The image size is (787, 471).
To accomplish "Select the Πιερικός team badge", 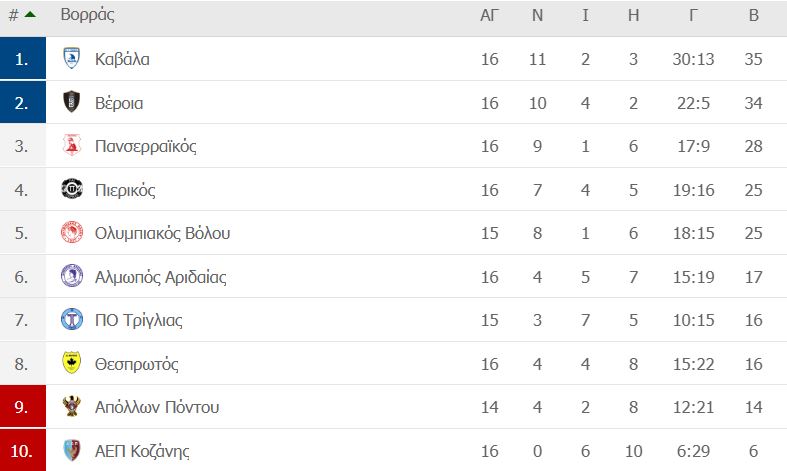I will (72, 189).
